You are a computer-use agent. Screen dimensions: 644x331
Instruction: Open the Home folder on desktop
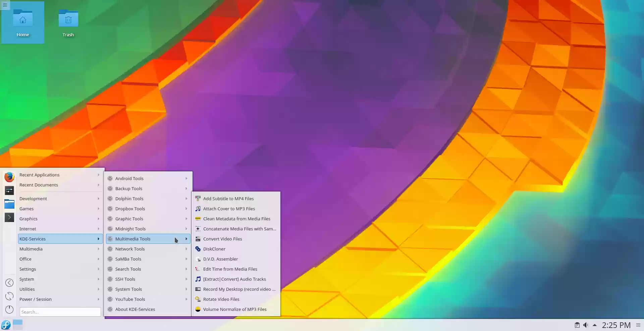click(23, 23)
